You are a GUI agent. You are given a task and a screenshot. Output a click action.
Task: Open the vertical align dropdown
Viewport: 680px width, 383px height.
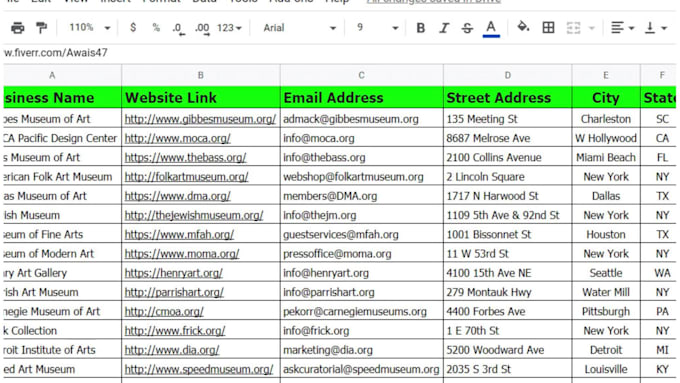pyautogui.click(x=656, y=28)
